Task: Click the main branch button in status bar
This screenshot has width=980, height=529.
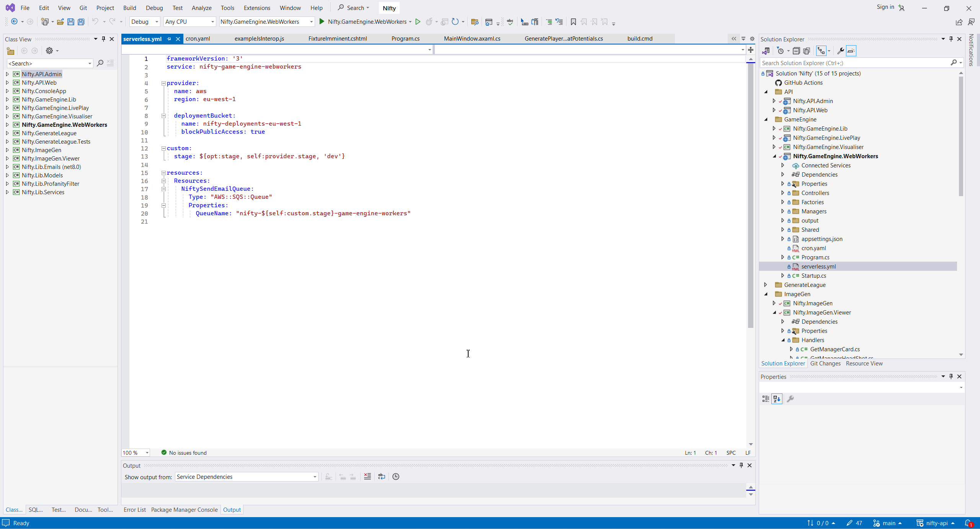Action: pyautogui.click(x=888, y=523)
